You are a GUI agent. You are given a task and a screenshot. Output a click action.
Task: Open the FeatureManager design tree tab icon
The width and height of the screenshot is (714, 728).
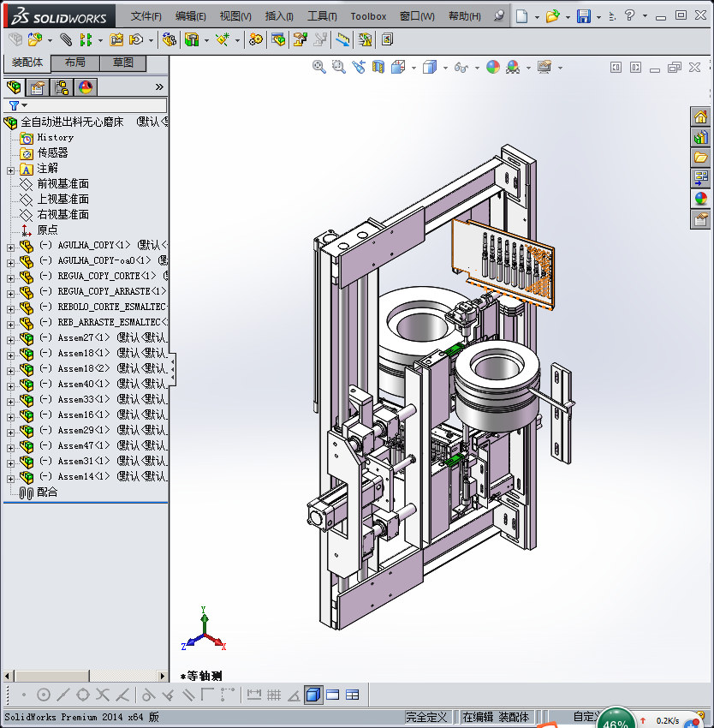pyautogui.click(x=14, y=87)
